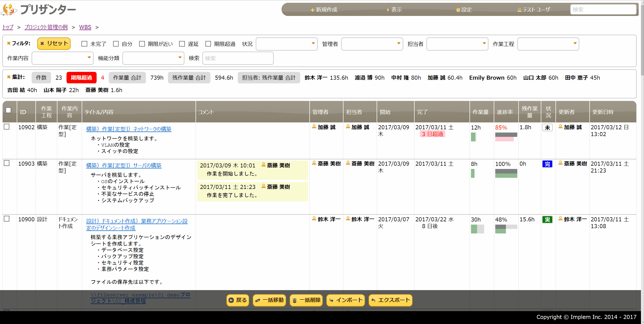
Task: Click the Pleasanter logo icon
Action: tap(9, 10)
